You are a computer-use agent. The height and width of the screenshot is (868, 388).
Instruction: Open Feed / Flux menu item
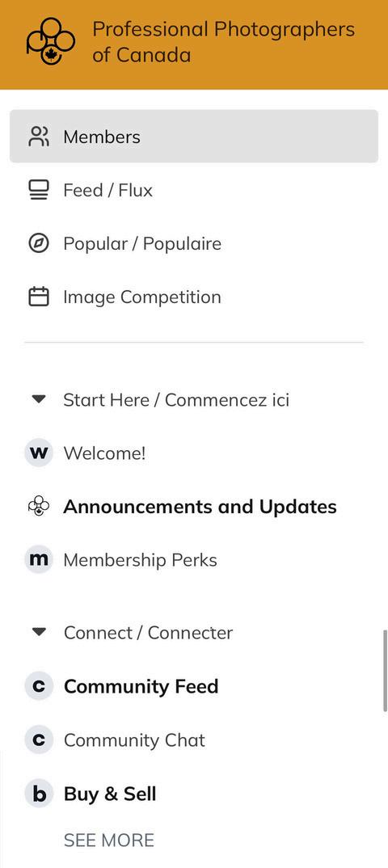click(x=194, y=191)
